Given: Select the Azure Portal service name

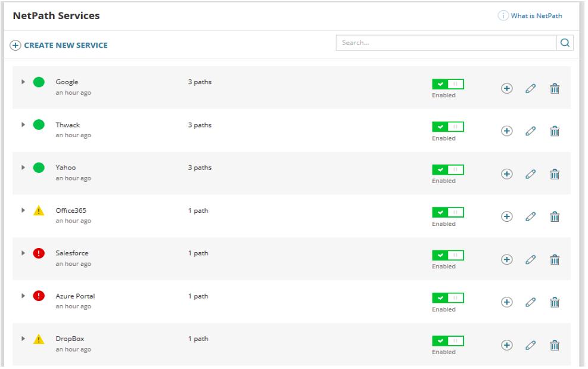Looking at the screenshot, I should coord(76,296).
